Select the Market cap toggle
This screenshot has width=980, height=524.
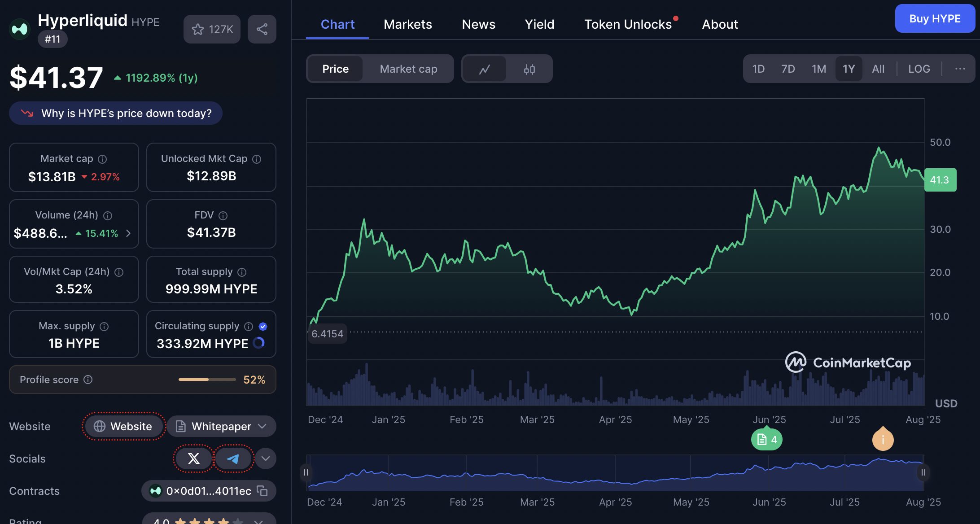408,69
